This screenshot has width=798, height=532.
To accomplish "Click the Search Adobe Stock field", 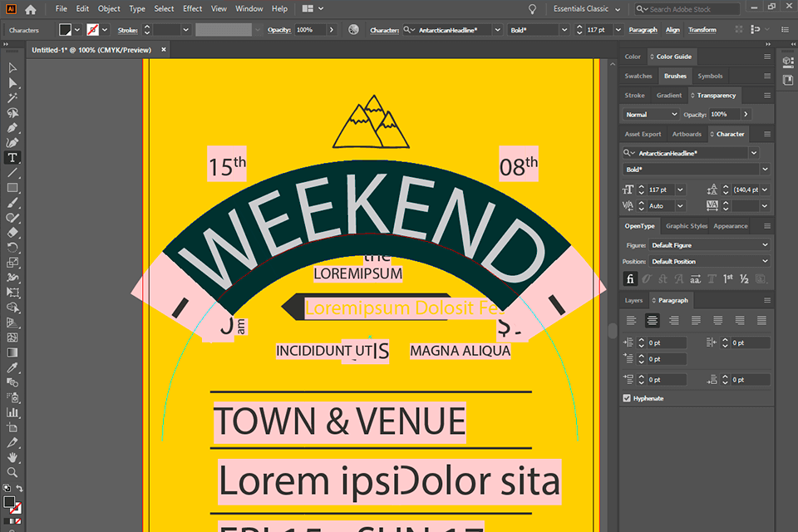I will point(687,9).
